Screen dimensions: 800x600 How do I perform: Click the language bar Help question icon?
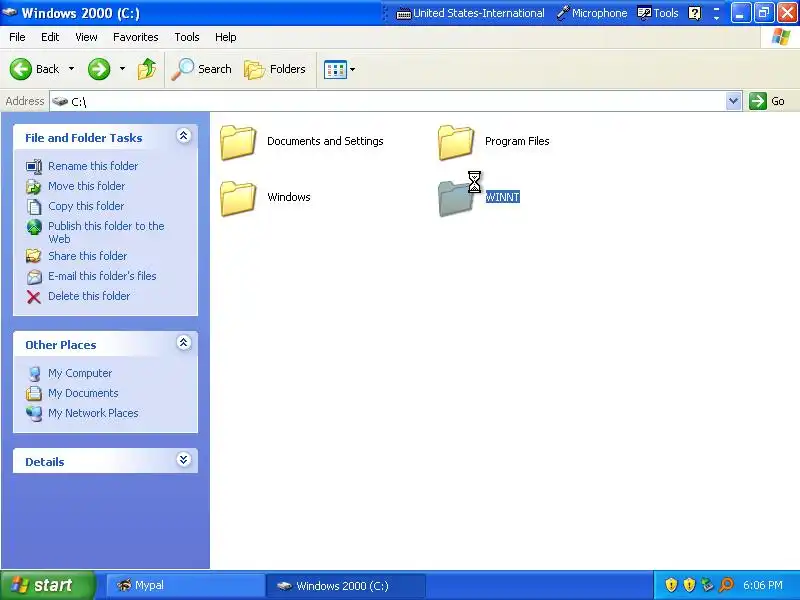[694, 13]
